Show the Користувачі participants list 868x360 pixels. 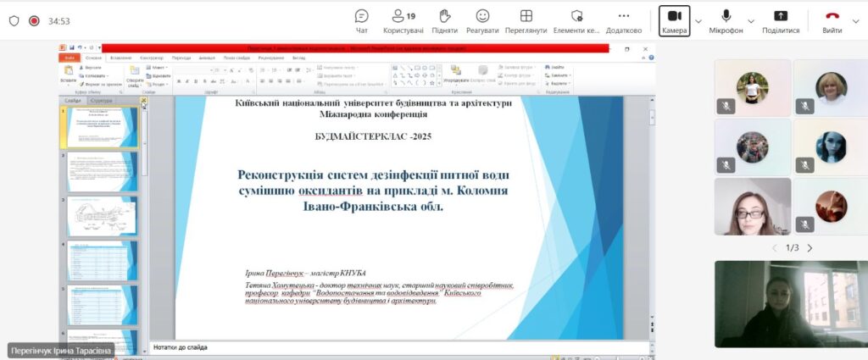(403, 20)
